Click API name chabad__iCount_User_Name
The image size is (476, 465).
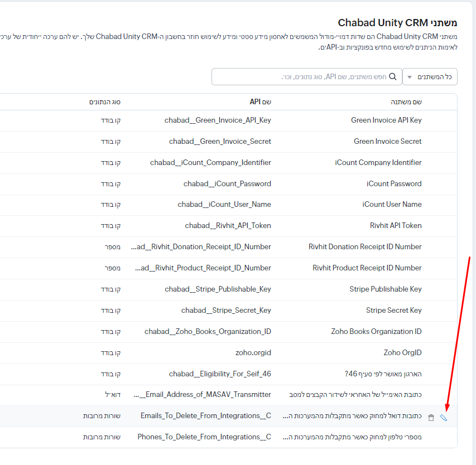[x=224, y=205]
